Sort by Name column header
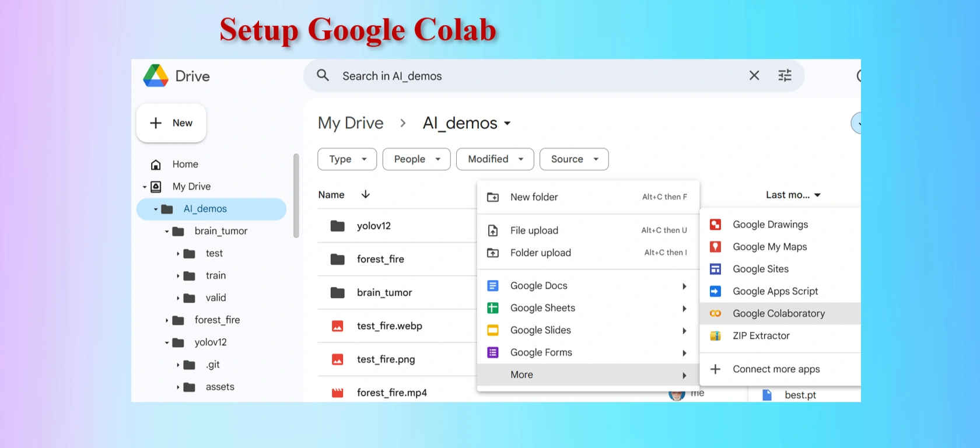The height and width of the screenshot is (448, 980). (x=331, y=195)
